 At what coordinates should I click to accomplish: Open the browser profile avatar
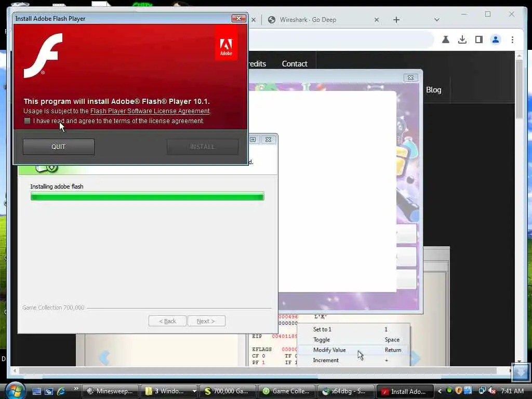495,39
